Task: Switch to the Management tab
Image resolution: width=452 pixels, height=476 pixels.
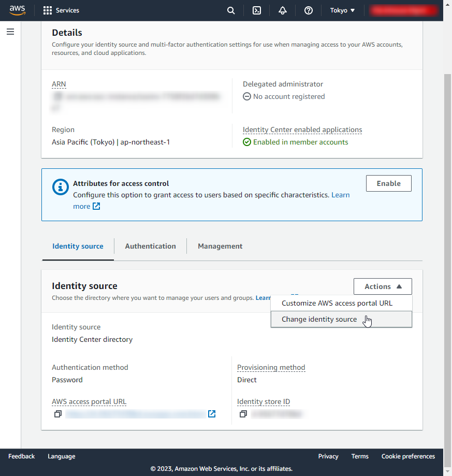Action: [x=220, y=246]
